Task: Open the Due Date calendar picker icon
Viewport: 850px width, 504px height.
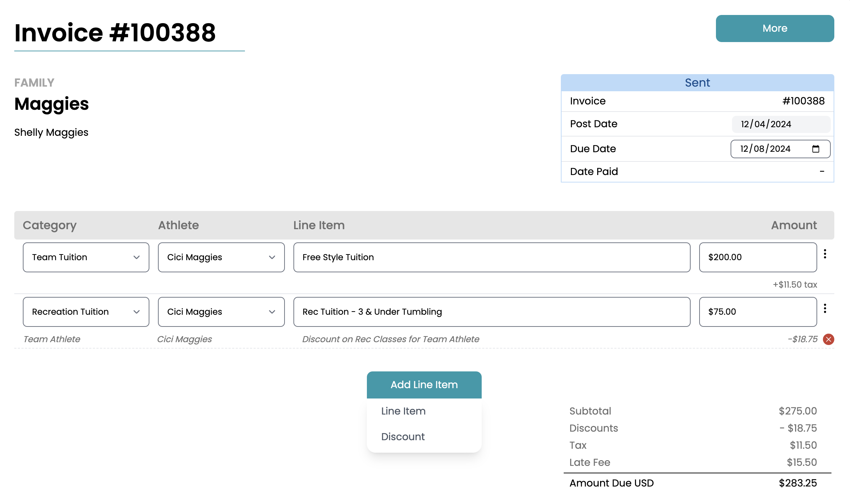Action: [x=815, y=149]
